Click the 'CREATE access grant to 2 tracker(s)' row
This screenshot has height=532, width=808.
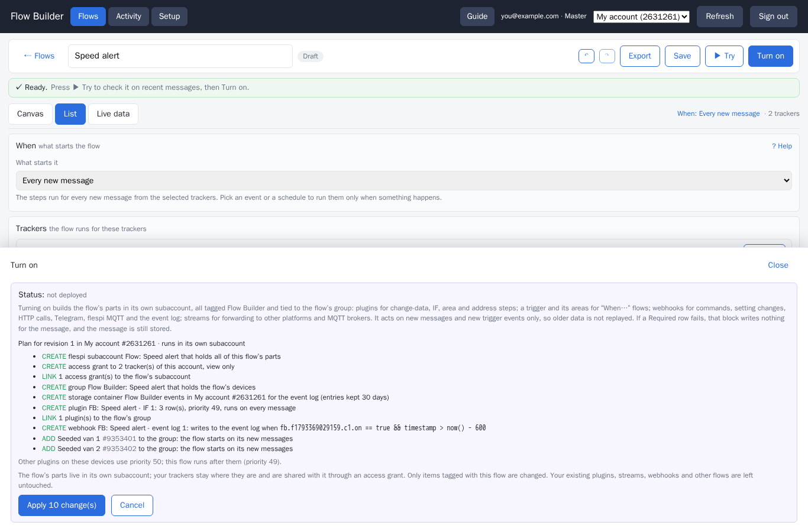(x=138, y=366)
